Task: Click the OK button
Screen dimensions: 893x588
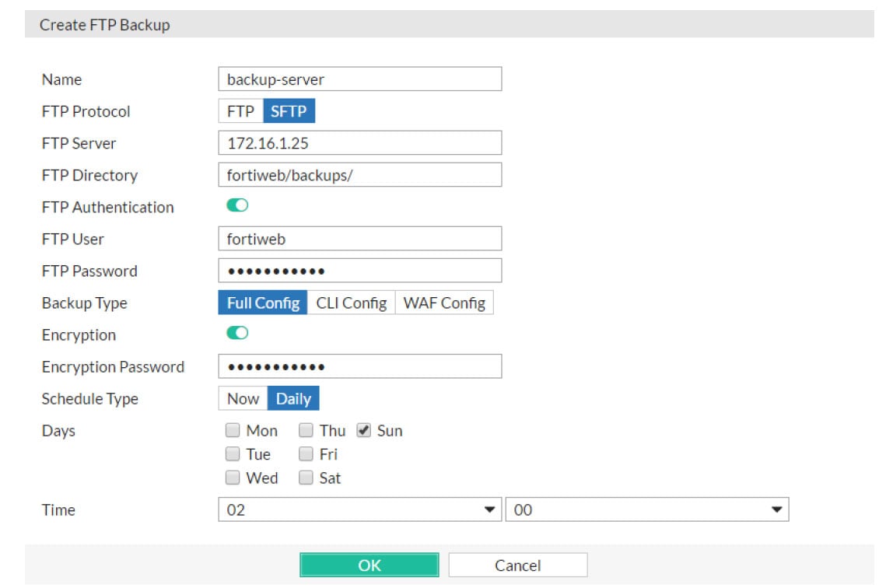Action: click(369, 565)
